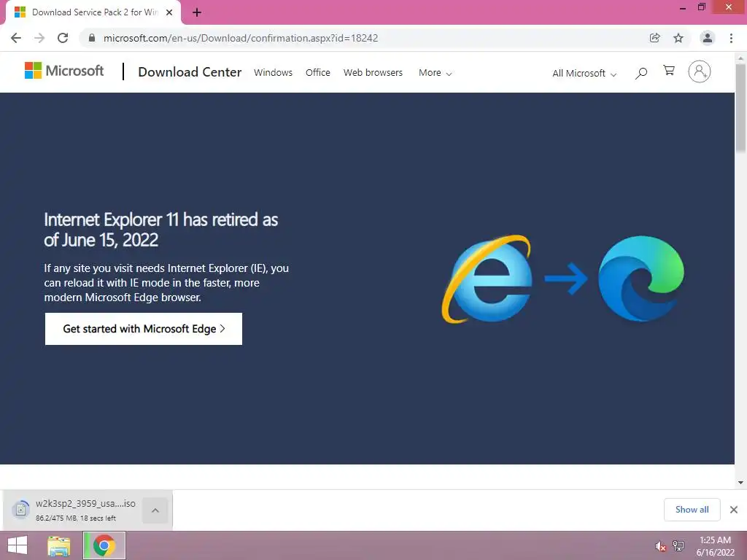Open File Explorer from taskbar
Image resolution: width=747 pixels, height=560 pixels.
(59, 546)
